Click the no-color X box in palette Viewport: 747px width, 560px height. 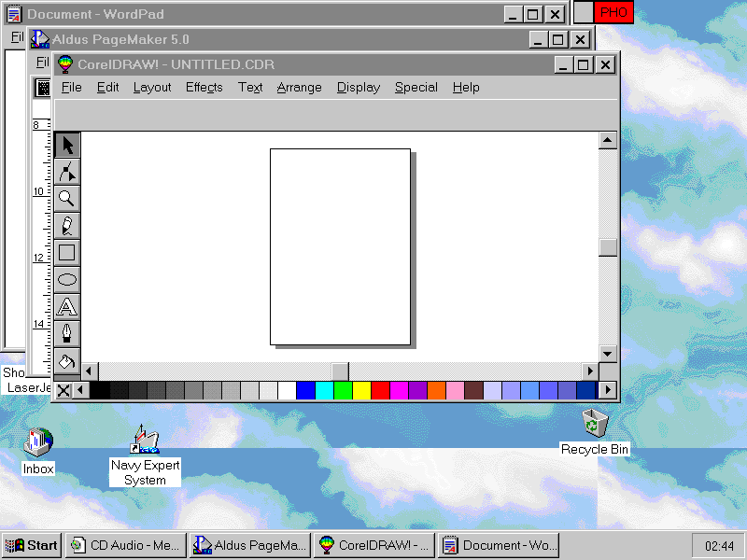pyautogui.click(x=63, y=391)
